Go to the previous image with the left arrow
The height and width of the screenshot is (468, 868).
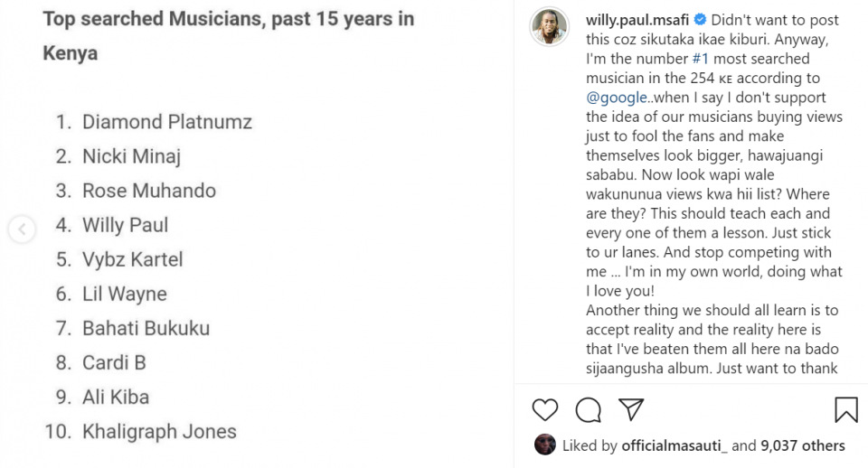pos(22,230)
